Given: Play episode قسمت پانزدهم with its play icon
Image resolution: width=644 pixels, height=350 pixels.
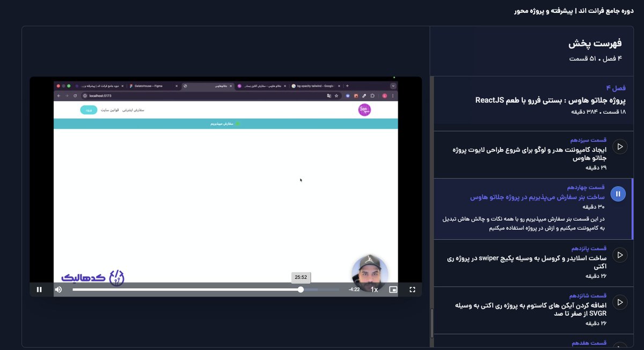Looking at the screenshot, I should point(620,255).
